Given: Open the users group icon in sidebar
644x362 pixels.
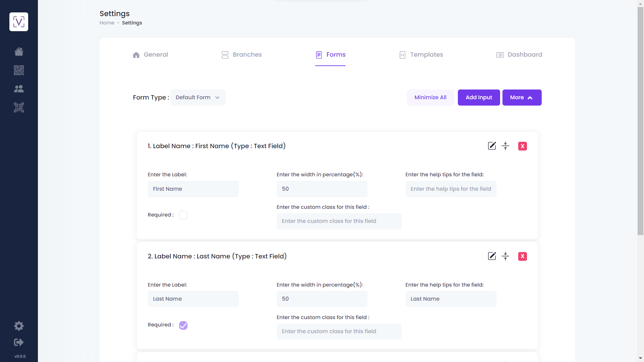Looking at the screenshot, I should [19, 89].
